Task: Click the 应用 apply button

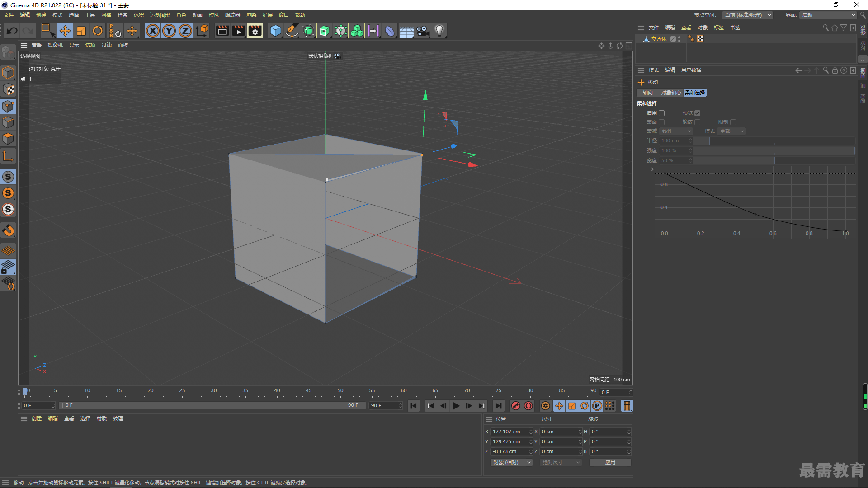Action: click(610, 462)
